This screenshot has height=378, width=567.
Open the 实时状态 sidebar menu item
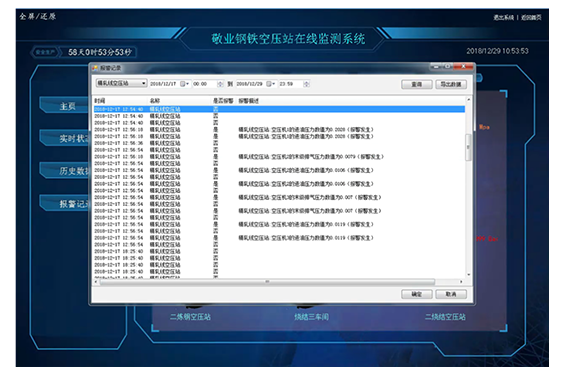tap(64, 139)
